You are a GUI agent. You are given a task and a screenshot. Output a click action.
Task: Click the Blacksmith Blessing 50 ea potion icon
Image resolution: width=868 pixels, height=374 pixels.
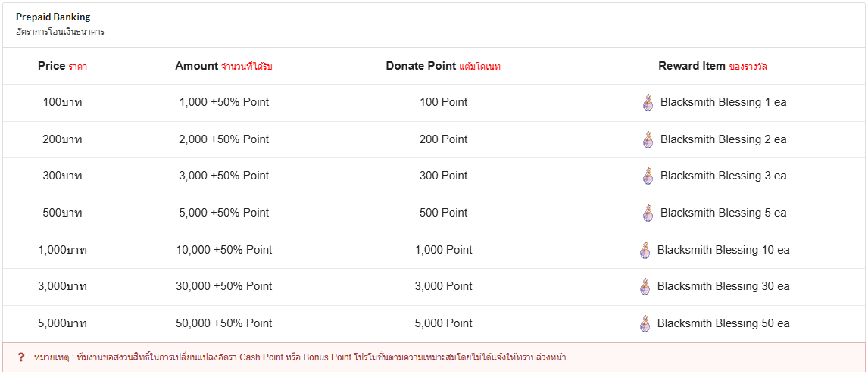click(645, 323)
